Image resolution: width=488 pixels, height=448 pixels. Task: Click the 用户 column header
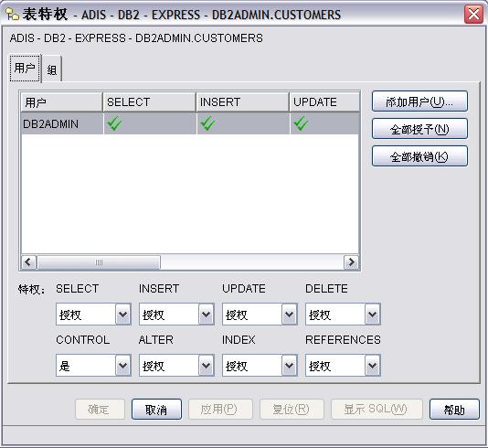point(61,102)
